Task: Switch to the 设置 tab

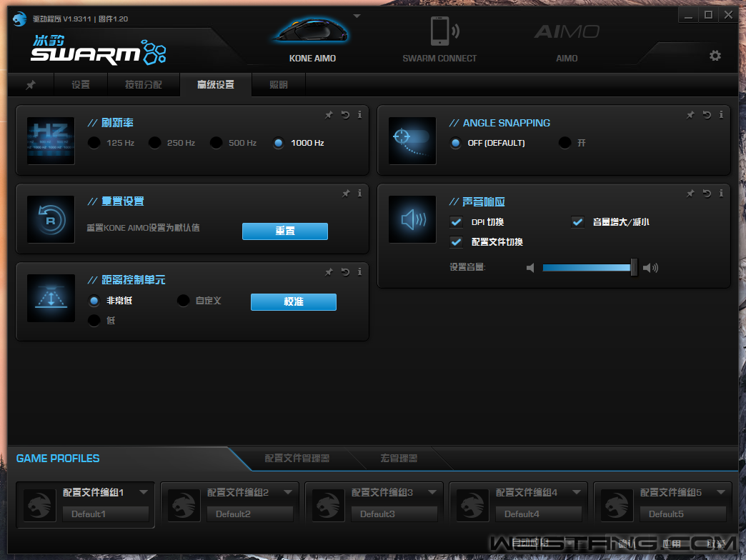Action: coord(81,84)
